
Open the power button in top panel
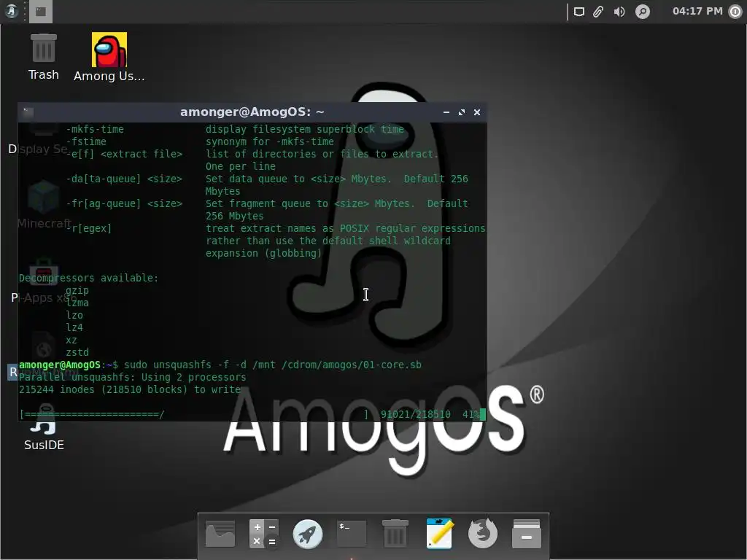pyautogui.click(x=735, y=12)
